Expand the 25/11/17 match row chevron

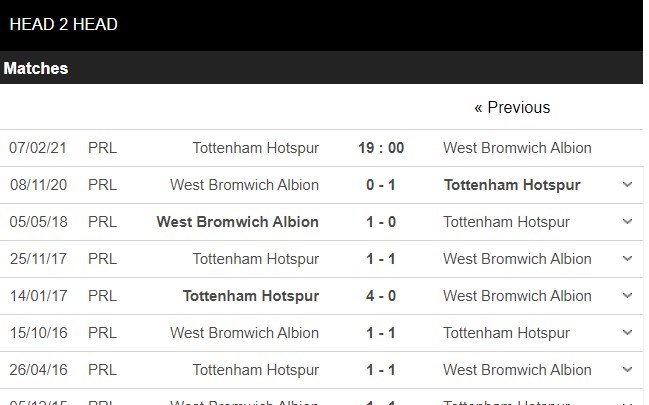[x=627, y=259]
